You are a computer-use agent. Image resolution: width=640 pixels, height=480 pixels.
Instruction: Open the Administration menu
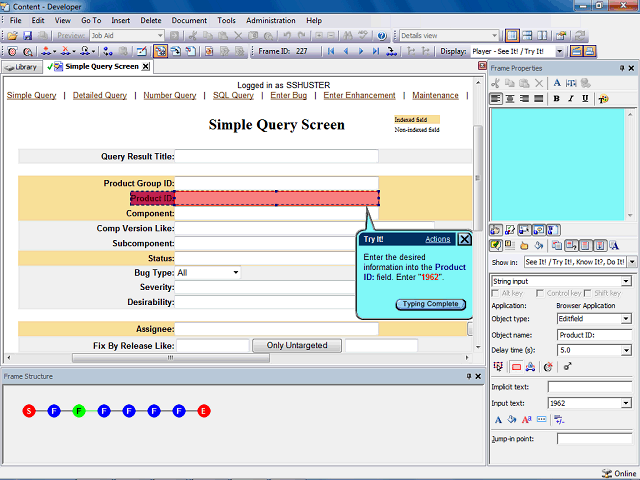tap(271, 20)
